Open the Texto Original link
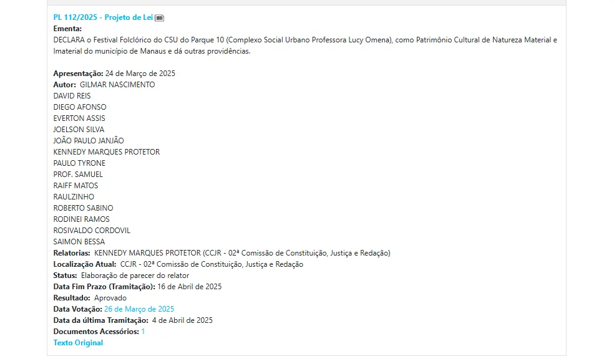Image resolution: width=614 pixels, height=364 pixels. point(78,343)
